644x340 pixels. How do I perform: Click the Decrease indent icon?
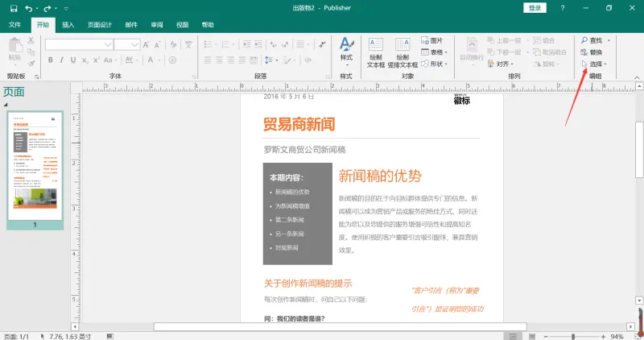coord(246,44)
